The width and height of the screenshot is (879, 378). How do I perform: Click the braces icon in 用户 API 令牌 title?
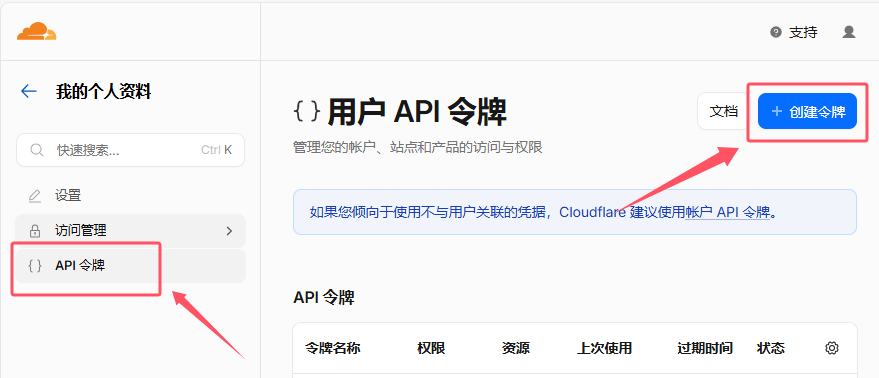pos(307,112)
